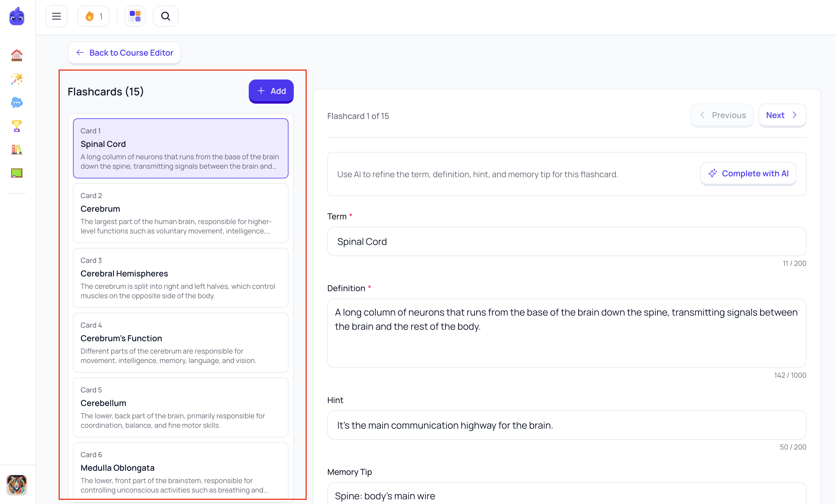Click the Previous flashcard button
The width and height of the screenshot is (836, 504).
tap(722, 115)
